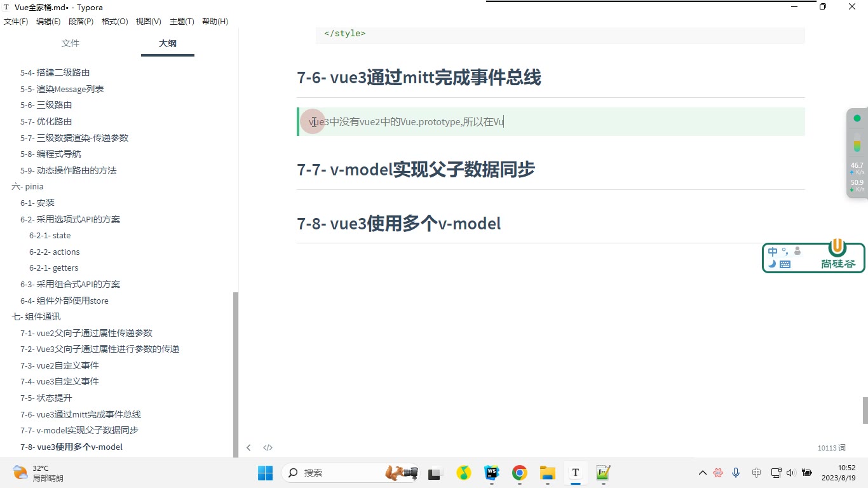Toggle punctuation mode on the floating IME bar

coord(785,251)
